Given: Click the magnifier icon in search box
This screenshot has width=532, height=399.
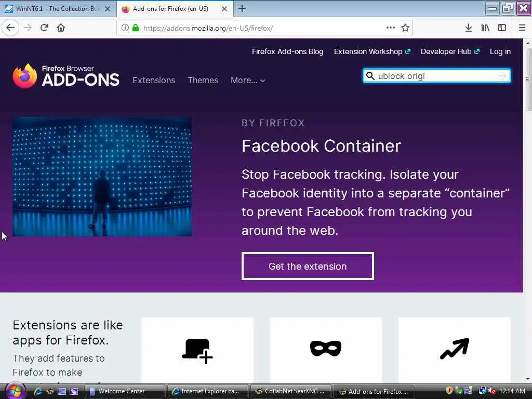Looking at the screenshot, I should (x=370, y=76).
